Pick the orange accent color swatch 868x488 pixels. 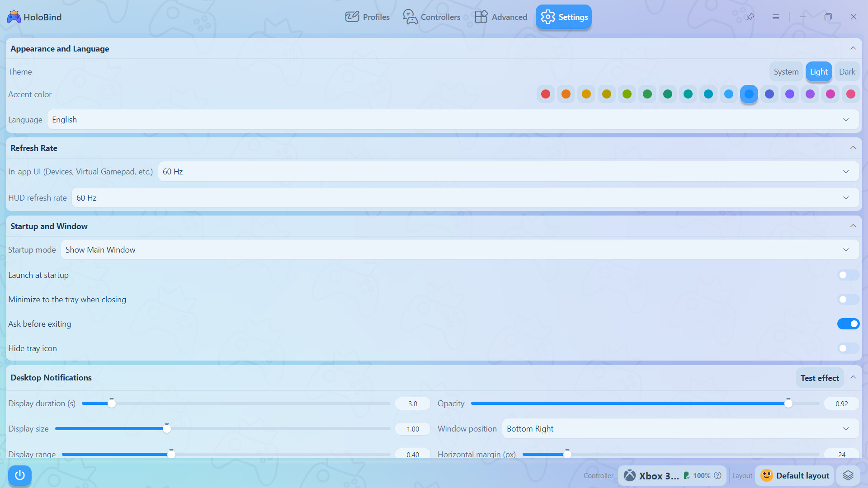click(x=566, y=94)
